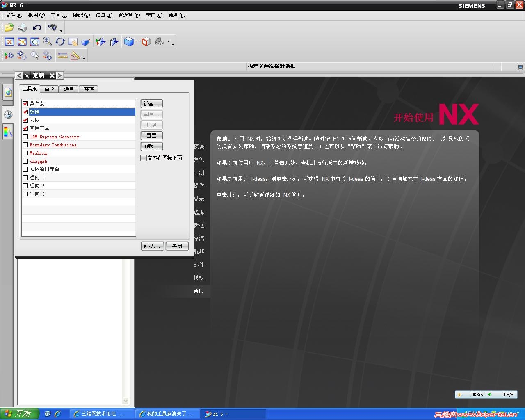
Task: Click the Shaded blue cube icon
Action: (129, 41)
